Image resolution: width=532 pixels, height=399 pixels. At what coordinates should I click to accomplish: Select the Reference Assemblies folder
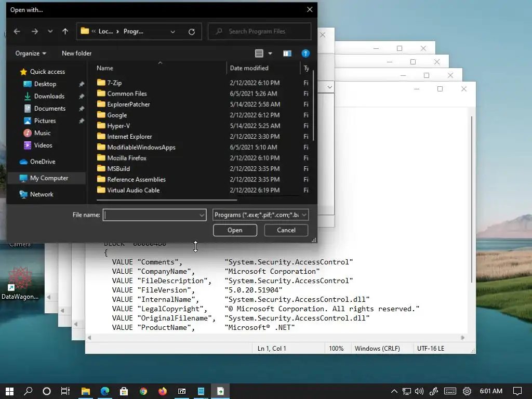tap(137, 179)
